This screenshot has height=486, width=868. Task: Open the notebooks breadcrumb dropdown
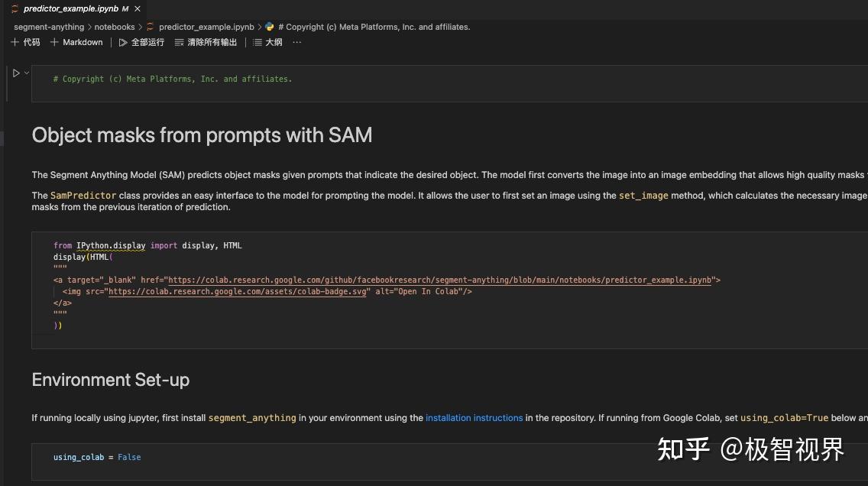(115, 26)
